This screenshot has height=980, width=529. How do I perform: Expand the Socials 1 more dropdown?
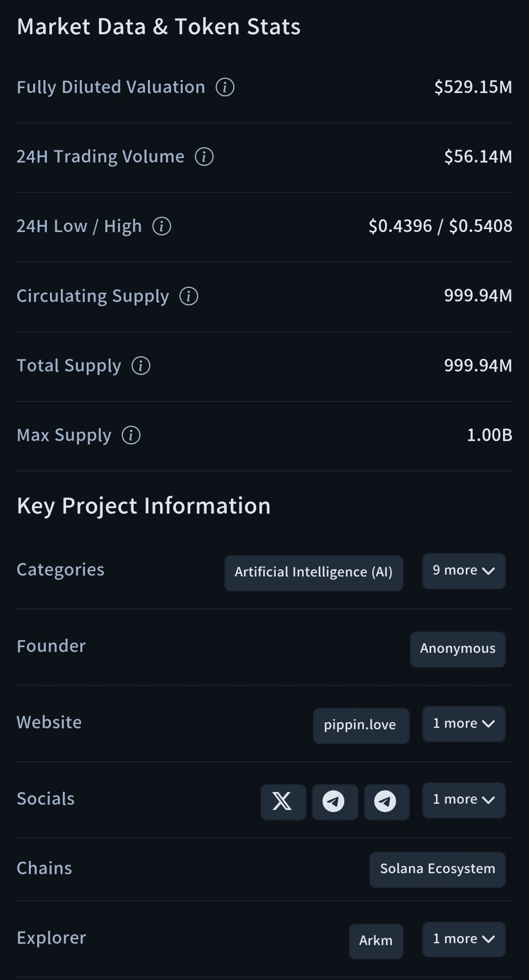point(463,800)
